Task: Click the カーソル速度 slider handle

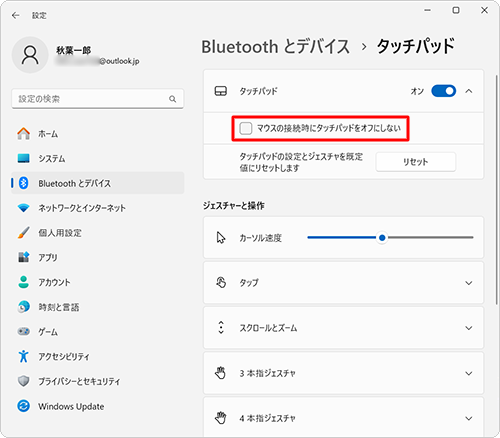Action: (382, 238)
